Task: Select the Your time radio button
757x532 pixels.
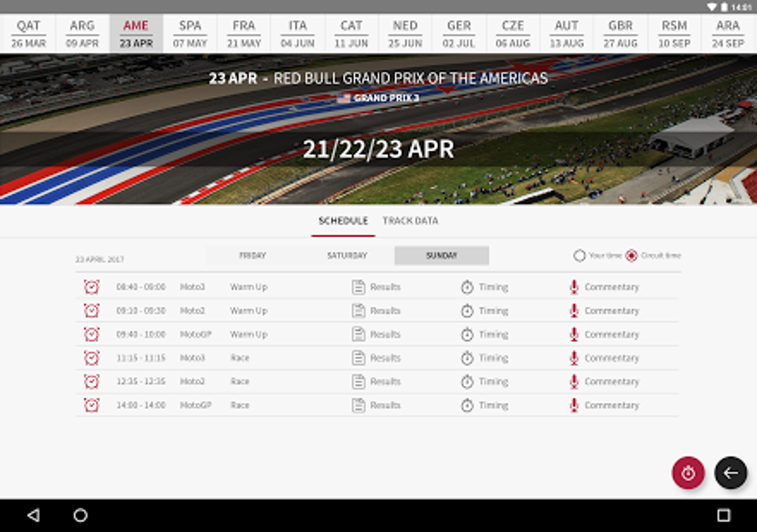Action: pos(580,255)
